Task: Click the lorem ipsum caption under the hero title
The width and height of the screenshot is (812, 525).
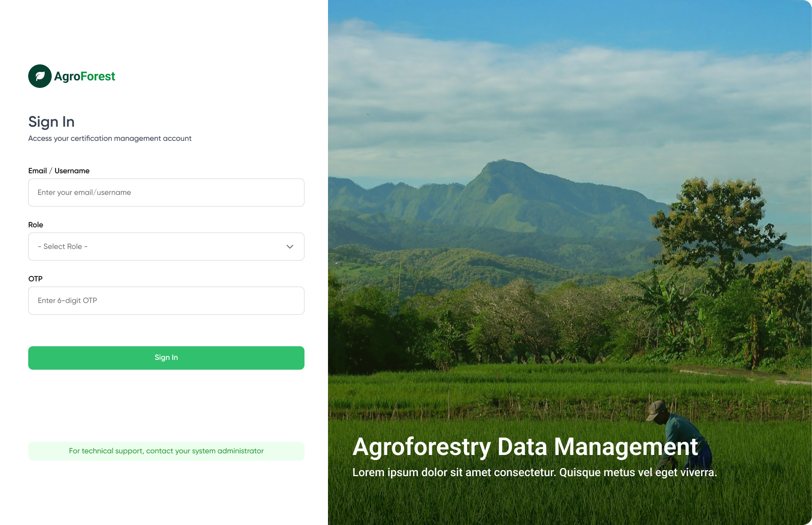Action: tap(535, 472)
